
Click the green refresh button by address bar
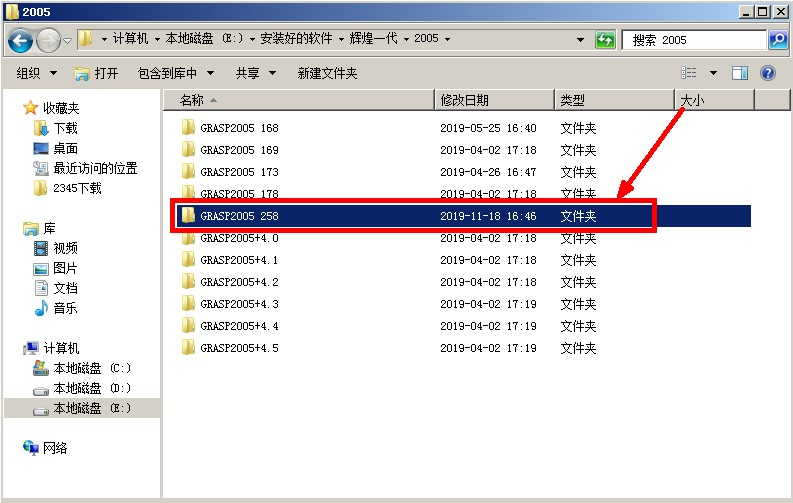click(605, 40)
